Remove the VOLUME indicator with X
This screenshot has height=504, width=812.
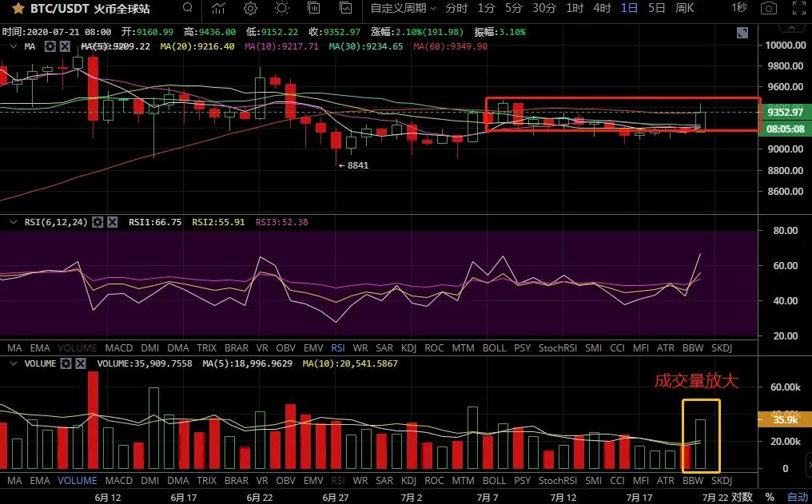(x=81, y=363)
